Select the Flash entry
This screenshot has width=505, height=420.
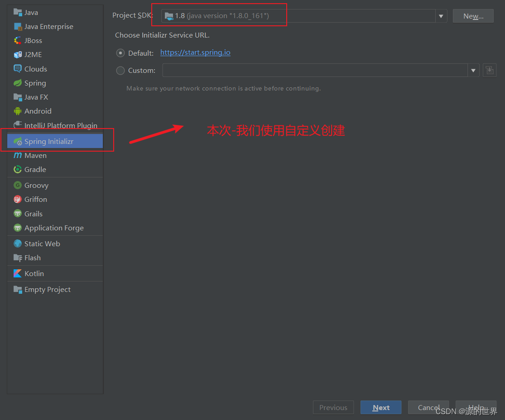pos(55,258)
